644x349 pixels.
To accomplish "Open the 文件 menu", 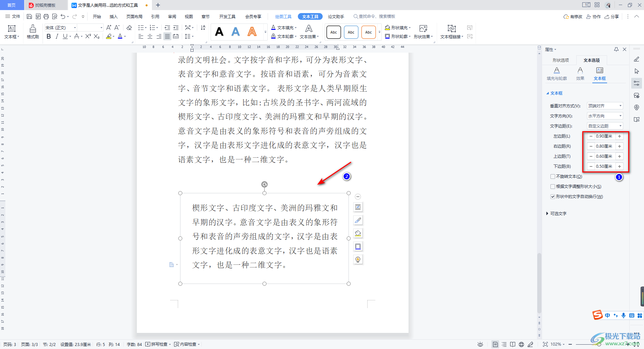I will click(x=13, y=16).
